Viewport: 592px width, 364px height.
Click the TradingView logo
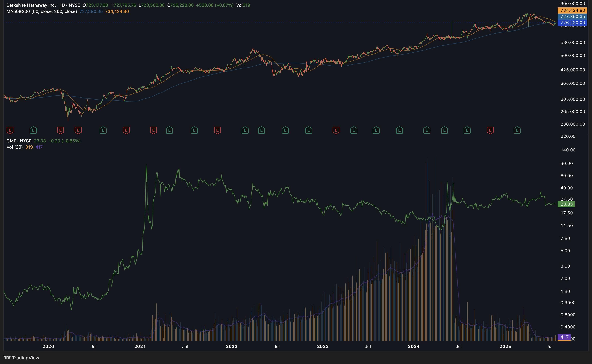21,358
